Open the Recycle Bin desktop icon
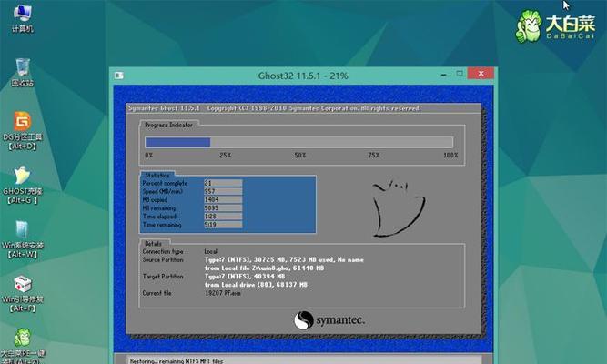This screenshot has width=607, height=364. (23, 73)
